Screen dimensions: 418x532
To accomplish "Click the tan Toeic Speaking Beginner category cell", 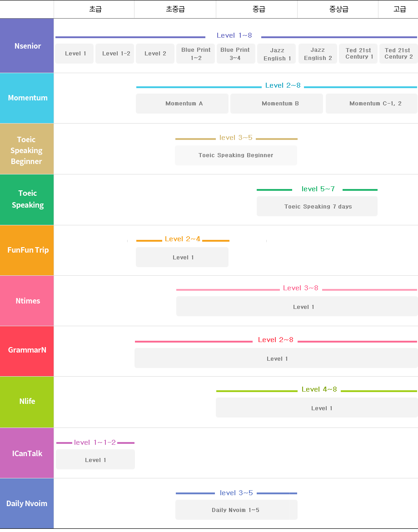I will 27,149.
